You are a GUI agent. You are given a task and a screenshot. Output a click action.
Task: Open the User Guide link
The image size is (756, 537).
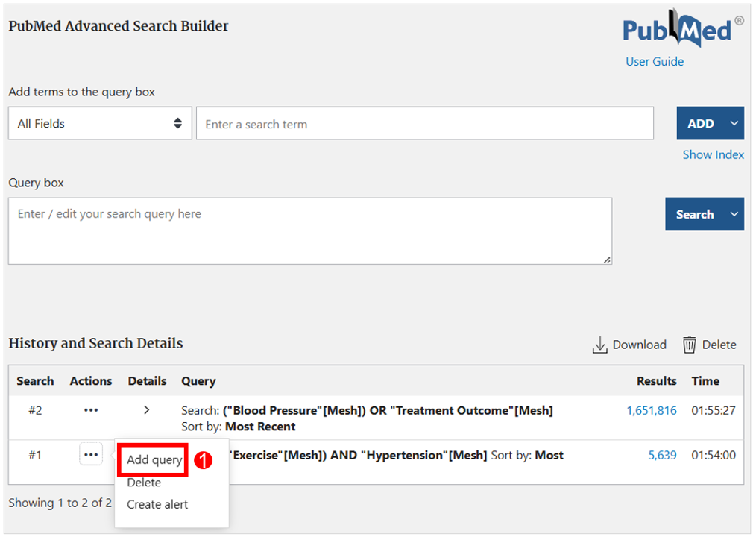(x=655, y=62)
